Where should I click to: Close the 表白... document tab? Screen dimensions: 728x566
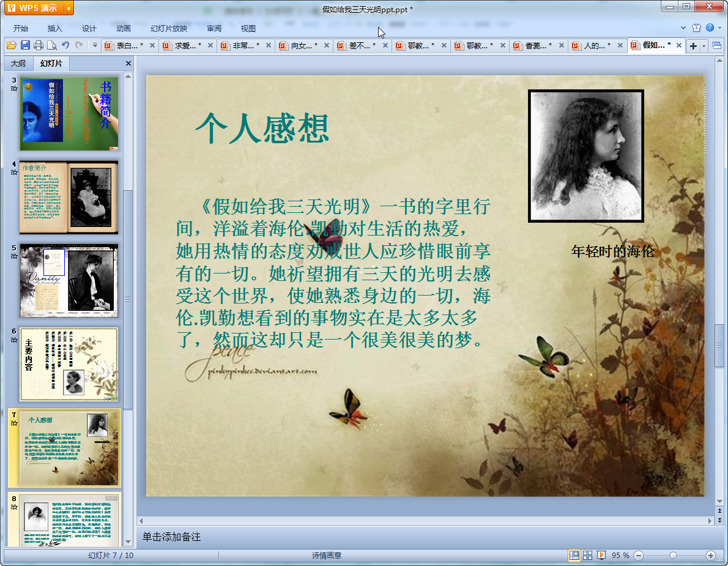[x=152, y=45]
